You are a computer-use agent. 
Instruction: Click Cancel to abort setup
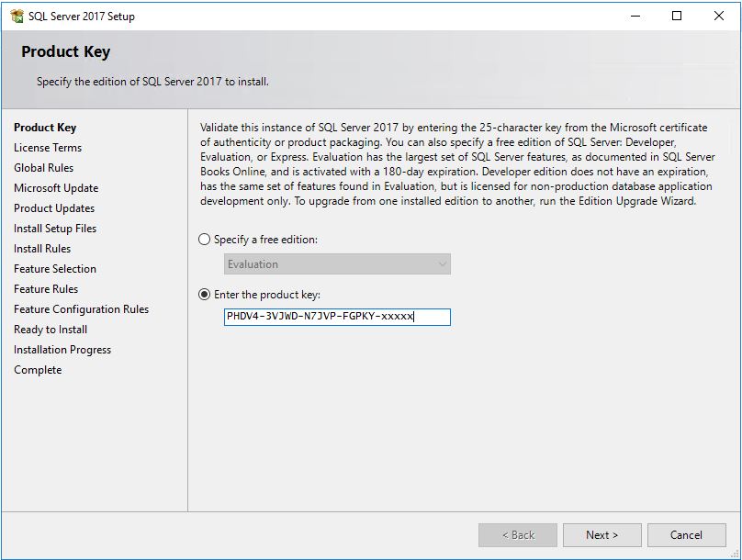pyautogui.click(x=686, y=535)
